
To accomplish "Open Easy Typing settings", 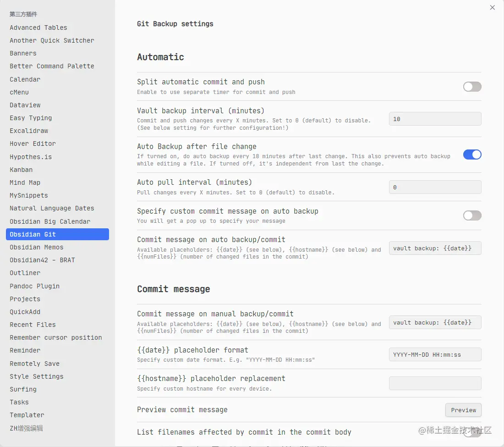I will tap(57, 118).
